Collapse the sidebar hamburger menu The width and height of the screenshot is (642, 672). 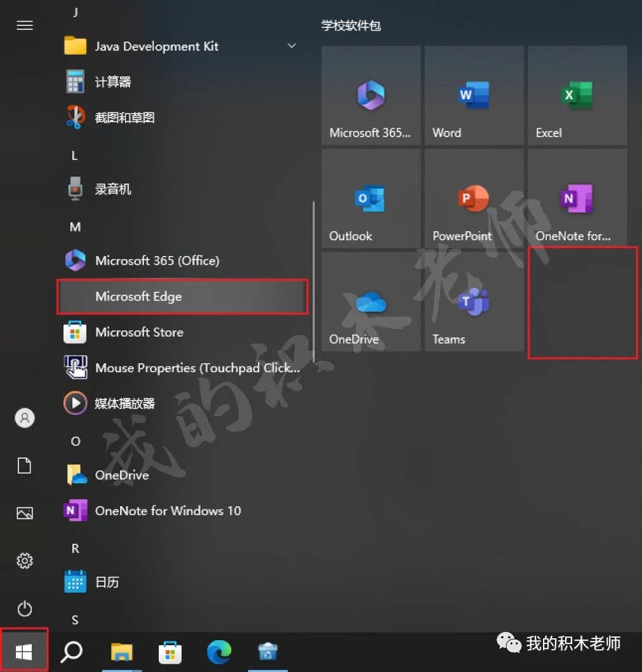[x=24, y=25]
